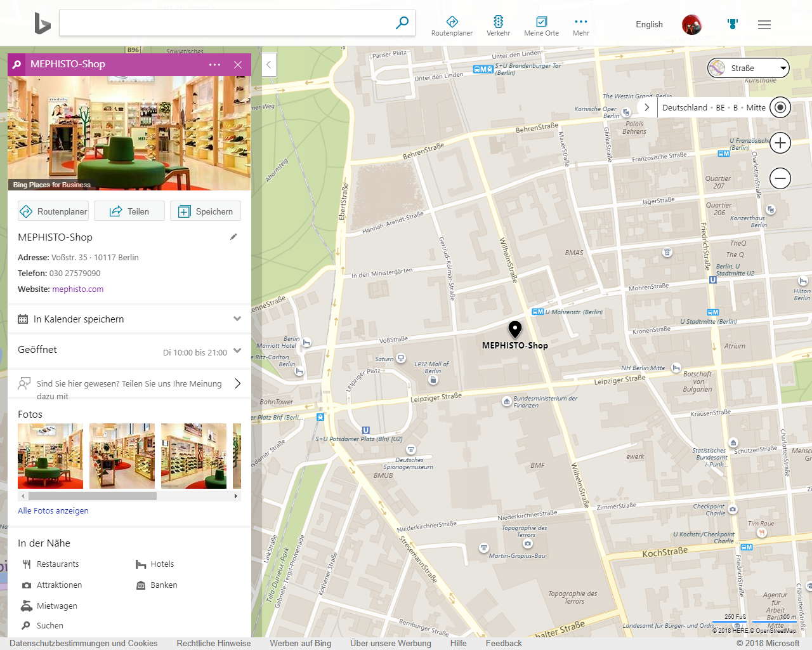The width and height of the screenshot is (812, 650).
Task: Open the hamburger settings menu
Action: 764,25
